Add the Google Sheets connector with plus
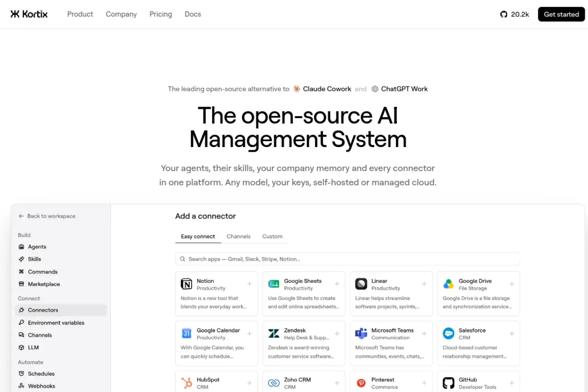The image size is (588, 392). 337,284
